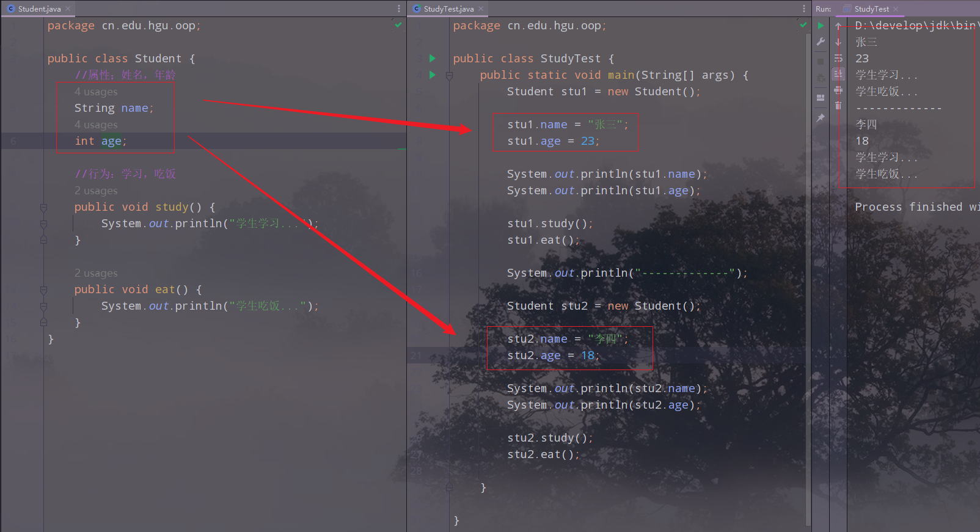Close the Student.java editor tab

(x=68, y=9)
